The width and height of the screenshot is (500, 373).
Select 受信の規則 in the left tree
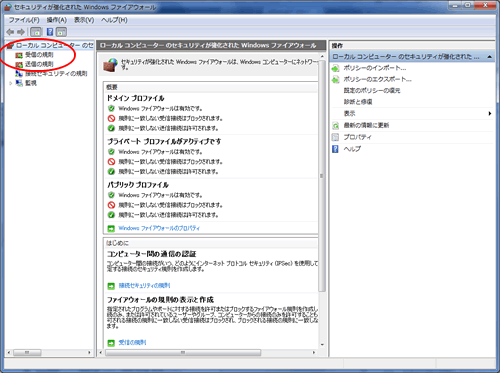39,55
